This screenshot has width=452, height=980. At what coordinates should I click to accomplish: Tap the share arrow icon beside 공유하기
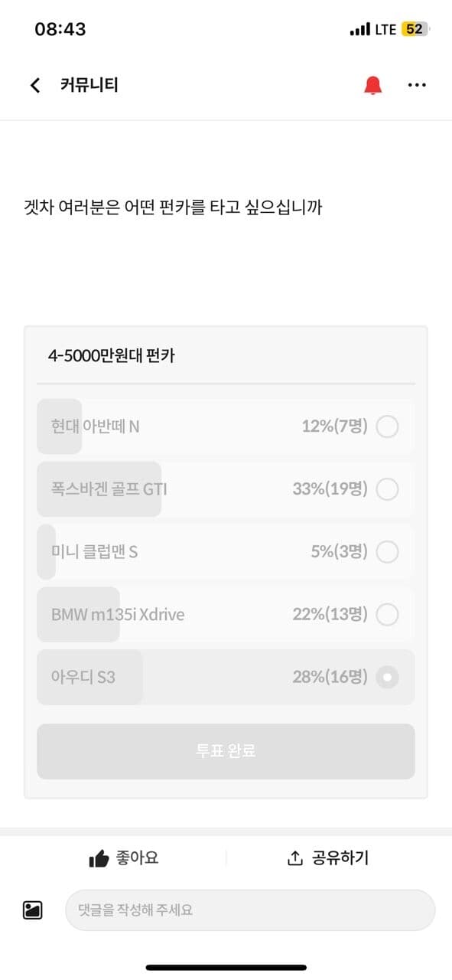pos(294,857)
